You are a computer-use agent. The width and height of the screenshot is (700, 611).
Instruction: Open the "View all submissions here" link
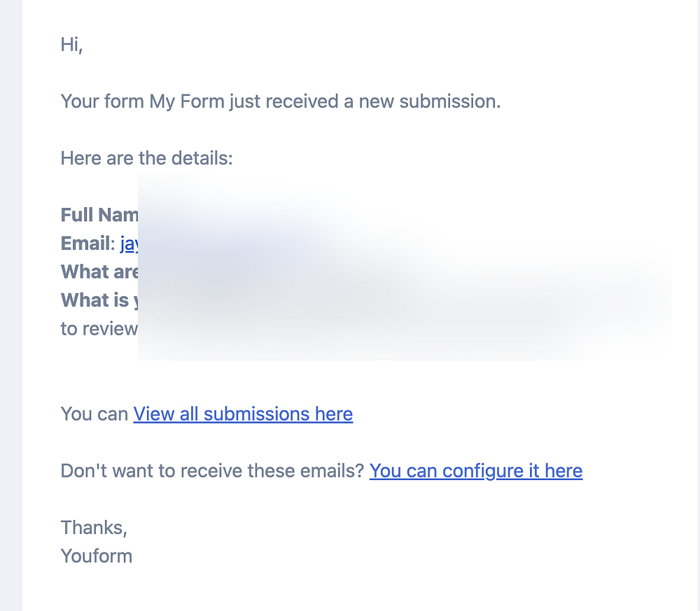point(243,414)
